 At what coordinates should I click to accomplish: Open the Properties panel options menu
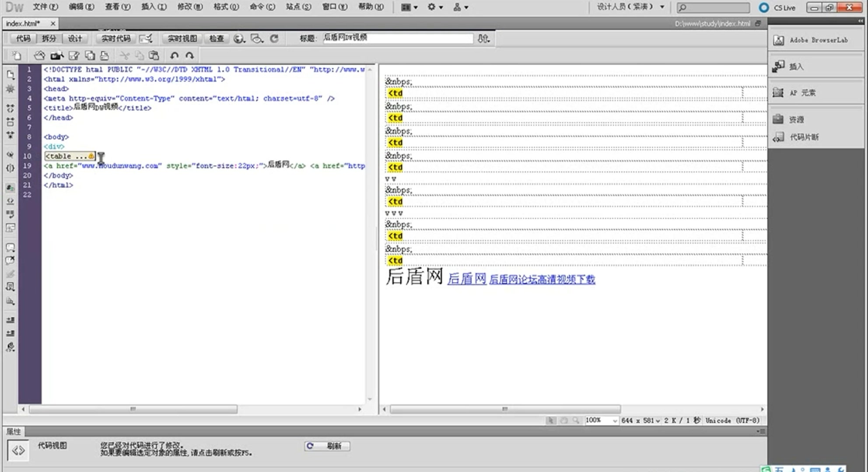click(x=762, y=431)
